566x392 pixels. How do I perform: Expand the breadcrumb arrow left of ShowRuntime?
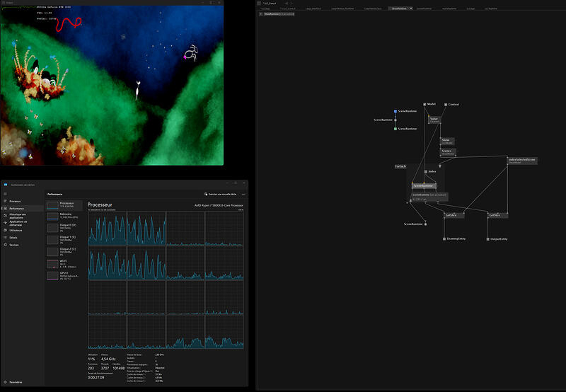click(260, 14)
